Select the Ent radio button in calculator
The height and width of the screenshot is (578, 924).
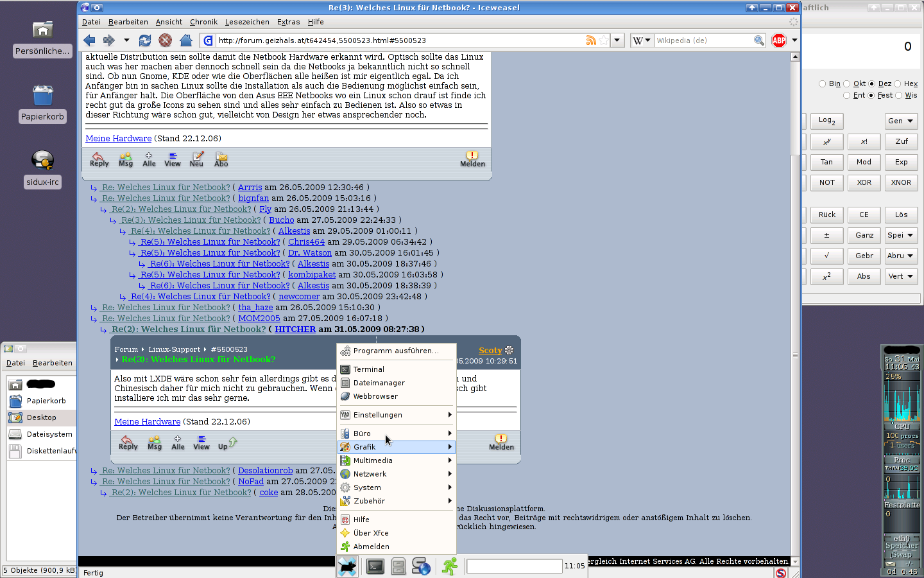(x=847, y=95)
